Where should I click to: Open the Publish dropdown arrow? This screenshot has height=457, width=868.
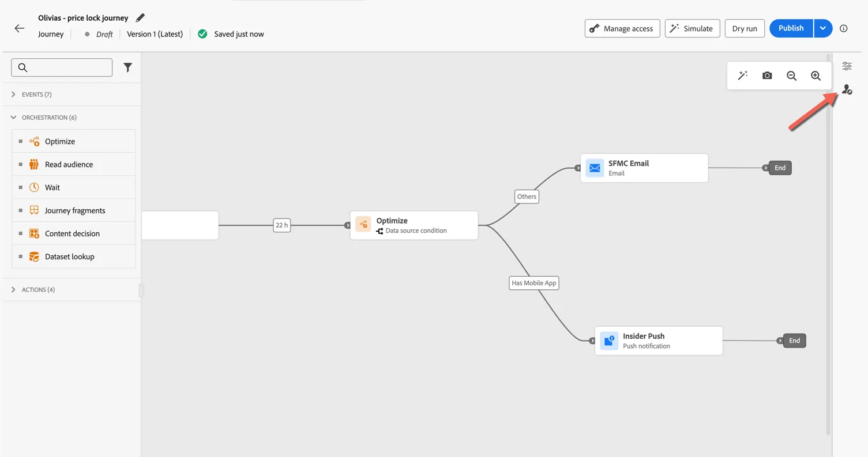point(823,28)
